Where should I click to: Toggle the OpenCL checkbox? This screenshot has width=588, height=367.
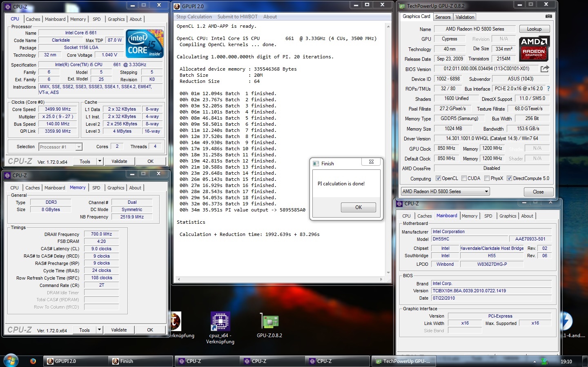(x=438, y=178)
